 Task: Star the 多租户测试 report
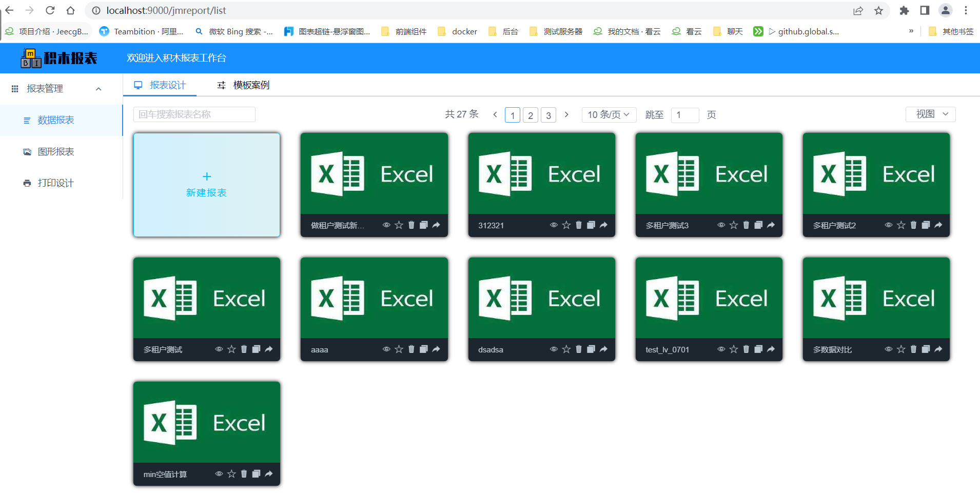[231, 349]
